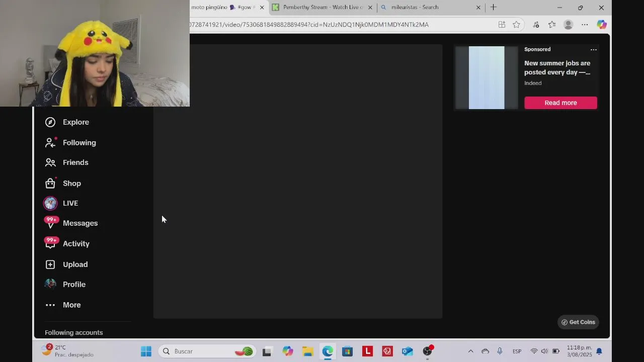Open the install app icon in address bar
Image resolution: width=644 pixels, height=362 pixels.
tap(502, 25)
